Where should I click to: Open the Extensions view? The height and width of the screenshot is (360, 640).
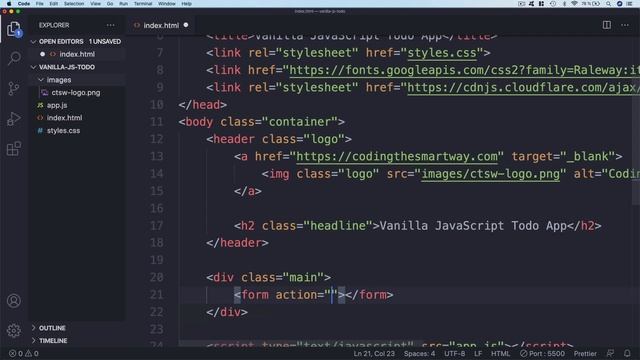coord(14,148)
